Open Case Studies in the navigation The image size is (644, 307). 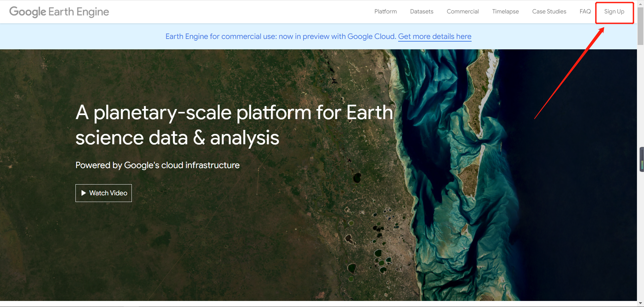(549, 11)
